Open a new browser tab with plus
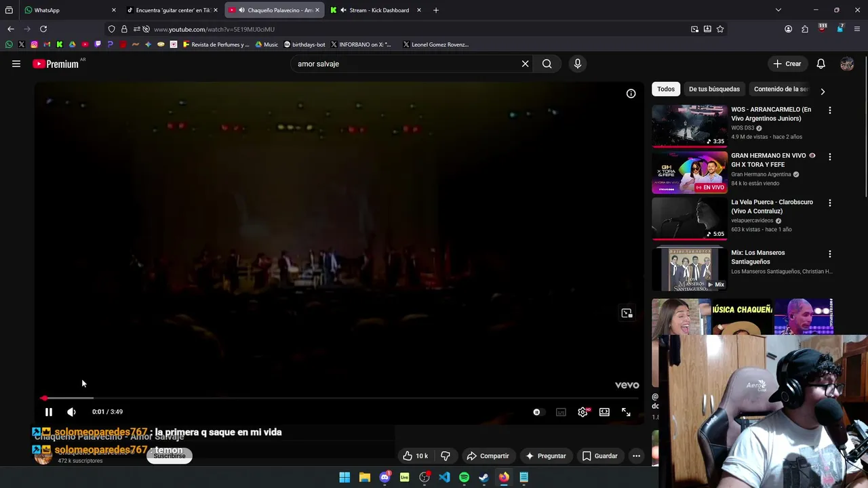Image resolution: width=868 pixels, height=488 pixels. (x=436, y=10)
